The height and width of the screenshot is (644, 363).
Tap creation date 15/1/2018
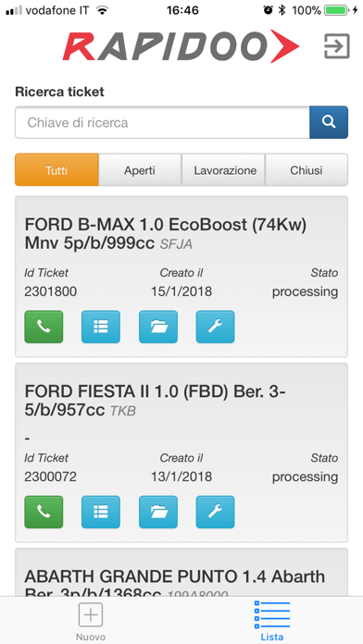[x=181, y=291]
